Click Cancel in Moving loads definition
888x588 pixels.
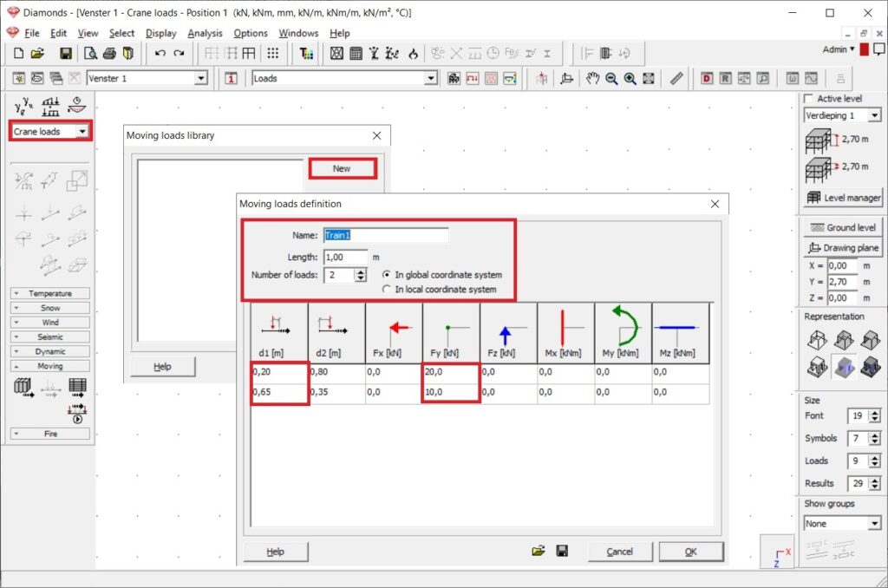pyautogui.click(x=619, y=552)
